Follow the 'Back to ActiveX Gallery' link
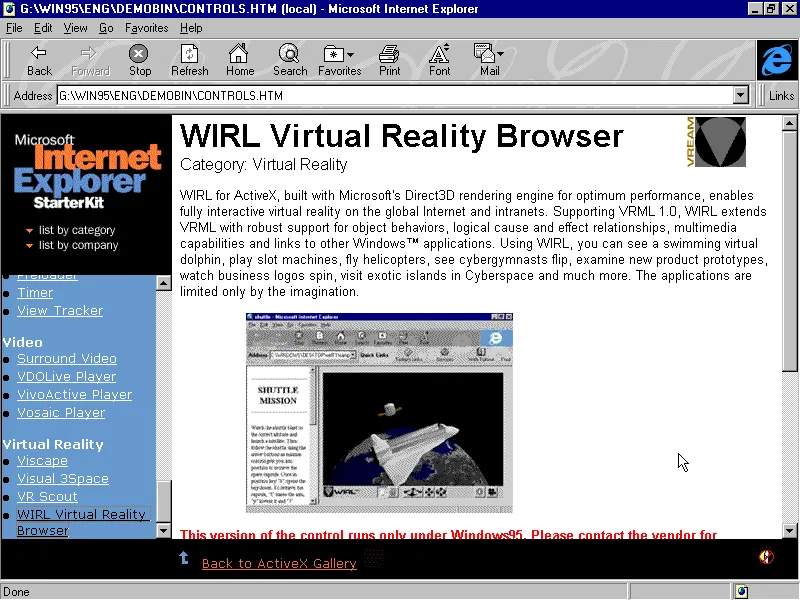The width and height of the screenshot is (800, 600). pyautogui.click(x=278, y=563)
